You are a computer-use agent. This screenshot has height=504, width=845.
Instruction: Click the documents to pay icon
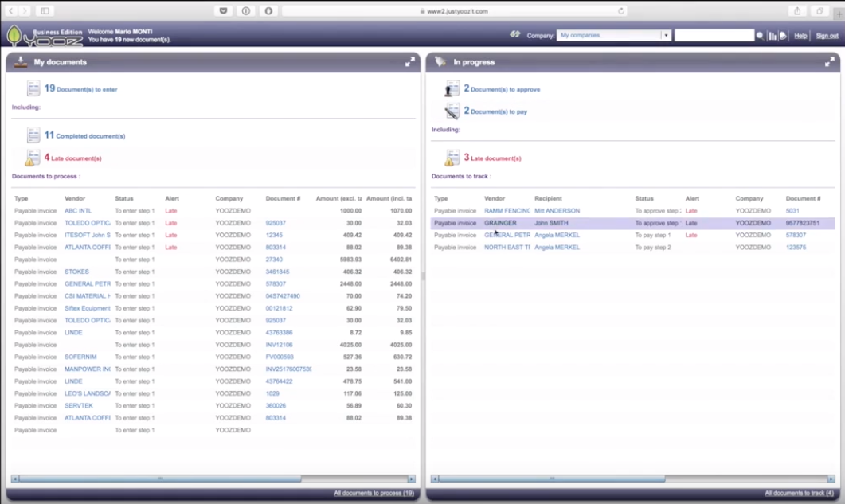[452, 111]
